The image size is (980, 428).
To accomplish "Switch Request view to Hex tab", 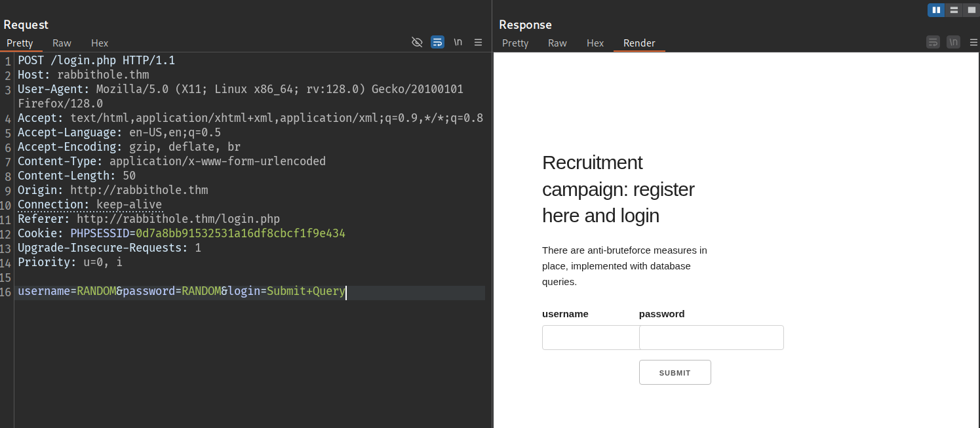I will 100,43.
